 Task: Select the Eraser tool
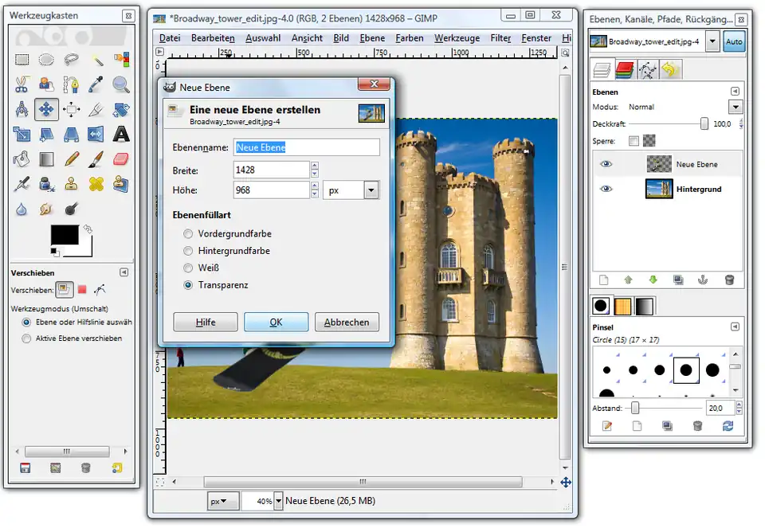click(x=121, y=159)
